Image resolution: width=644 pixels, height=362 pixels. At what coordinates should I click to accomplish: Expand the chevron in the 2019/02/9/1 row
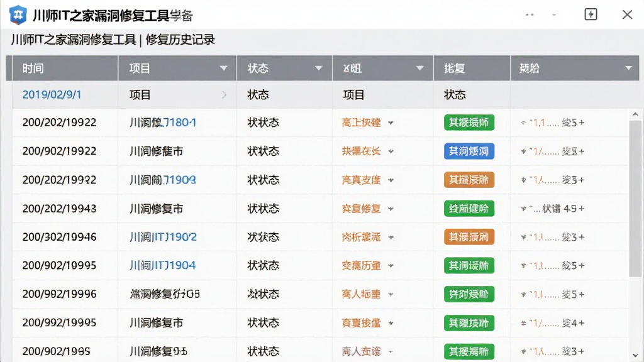225,95
